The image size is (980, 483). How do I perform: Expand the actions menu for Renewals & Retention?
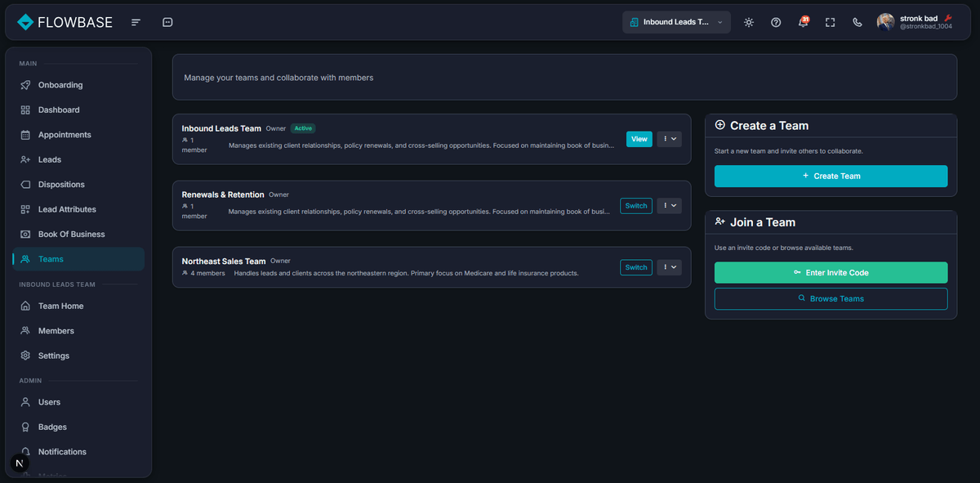tap(669, 205)
